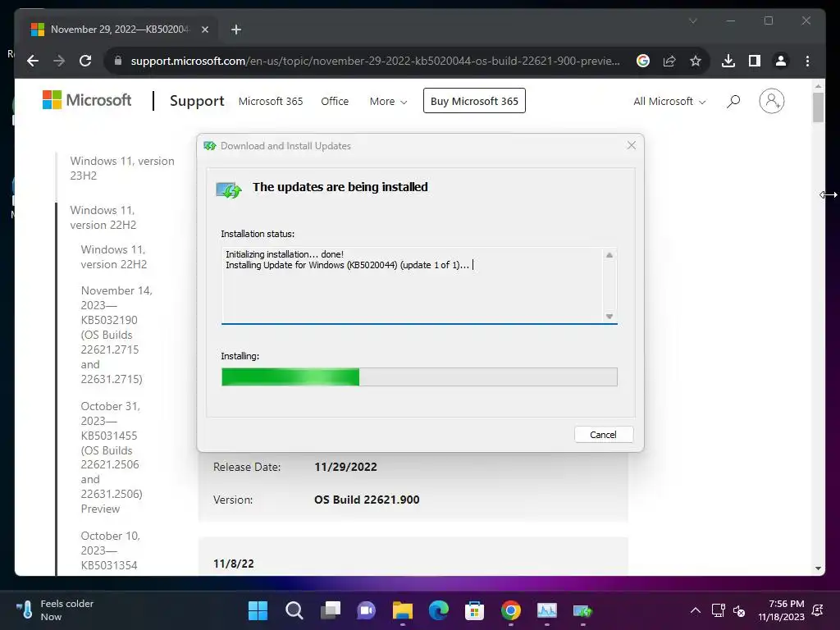The width and height of the screenshot is (840, 630).
Task: Open October 31, 2023 KB5031455 link
Action: tap(112, 458)
